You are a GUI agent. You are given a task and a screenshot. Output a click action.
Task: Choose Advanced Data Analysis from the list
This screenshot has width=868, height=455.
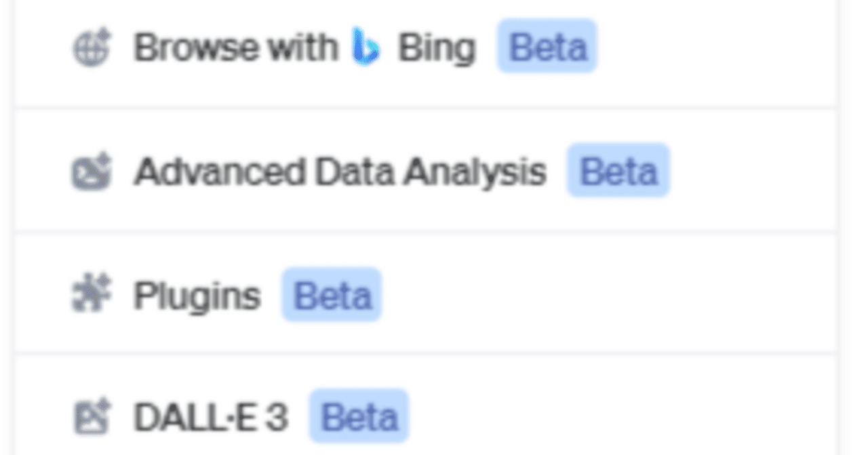pos(339,172)
